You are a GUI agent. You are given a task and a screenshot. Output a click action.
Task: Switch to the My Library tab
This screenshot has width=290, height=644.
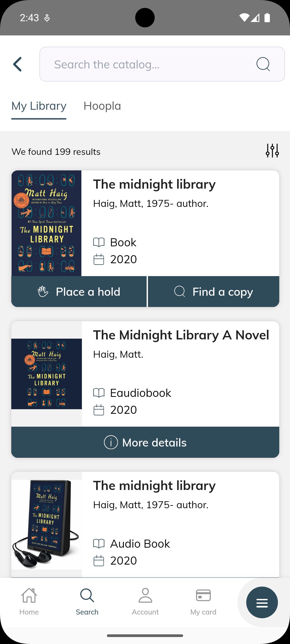39,106
